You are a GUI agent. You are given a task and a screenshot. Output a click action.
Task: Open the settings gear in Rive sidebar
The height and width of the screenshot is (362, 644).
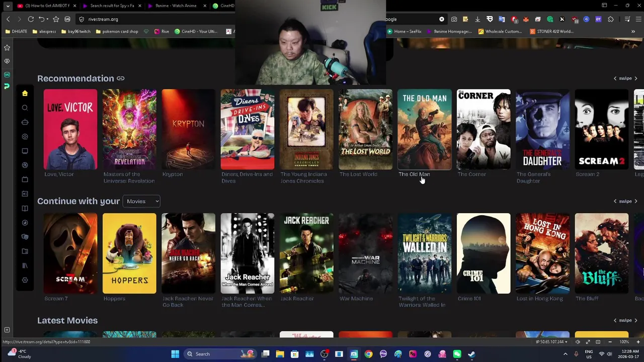25,280
